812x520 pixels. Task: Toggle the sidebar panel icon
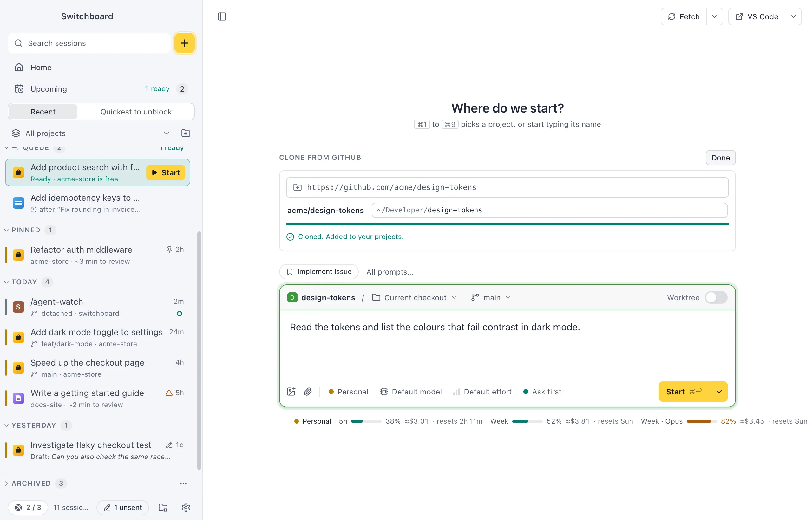[x=222, y=16]
